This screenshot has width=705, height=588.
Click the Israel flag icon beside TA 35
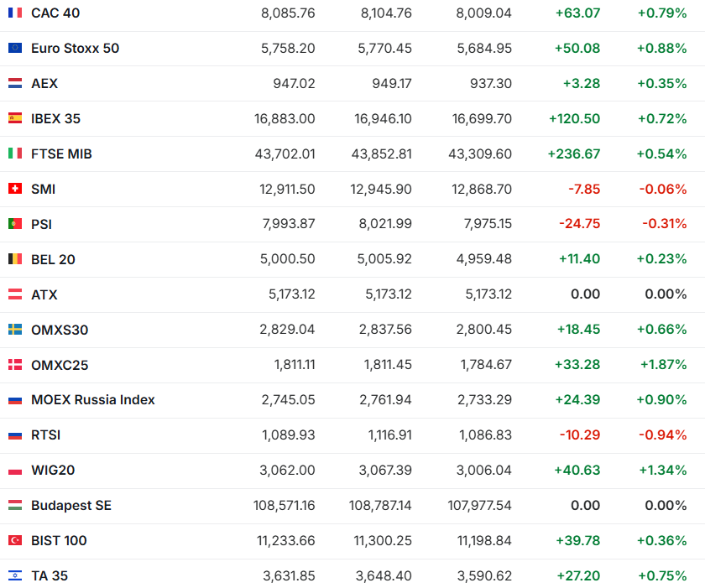click(x=15, y=576)
